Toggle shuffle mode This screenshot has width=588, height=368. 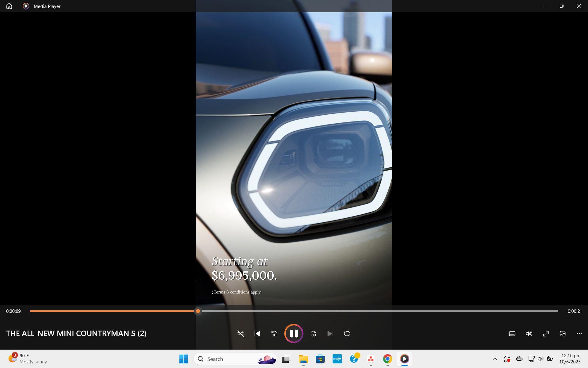click(240, 334)
